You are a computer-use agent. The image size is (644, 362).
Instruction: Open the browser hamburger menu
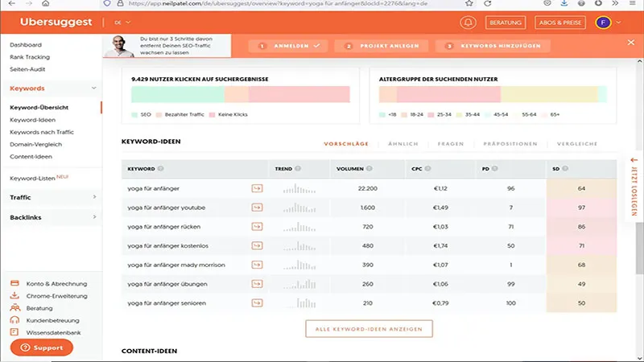click(x=633, y=3)
